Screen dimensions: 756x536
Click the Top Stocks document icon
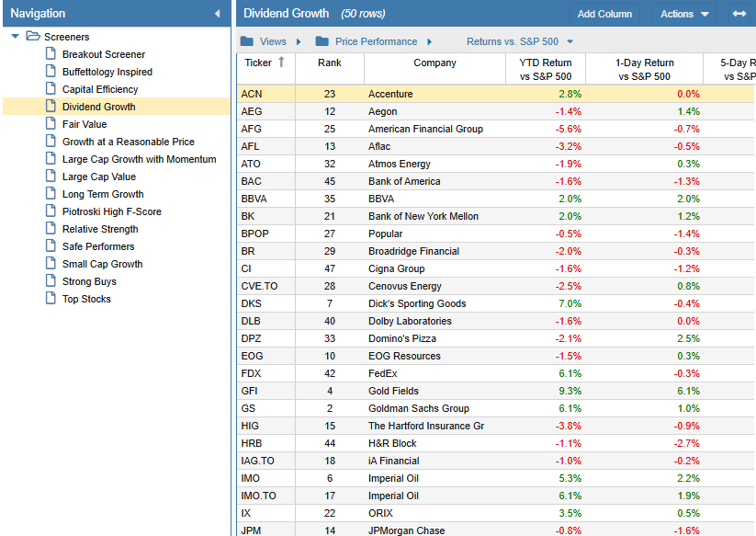pyautogui.click(x=51, y=299)
